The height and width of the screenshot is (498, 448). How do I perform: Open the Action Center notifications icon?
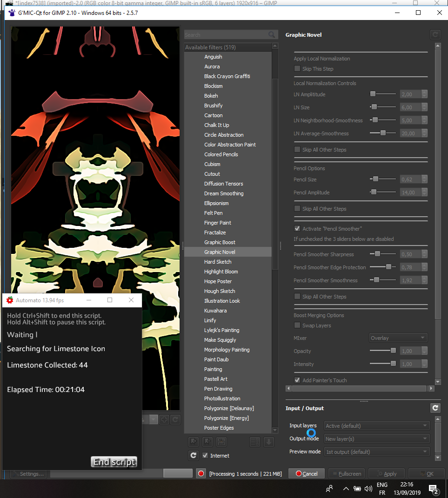[434, 490]
